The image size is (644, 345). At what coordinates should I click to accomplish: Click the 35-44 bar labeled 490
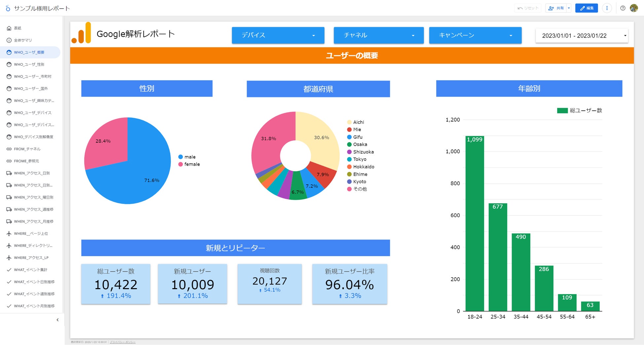coord(521,272)
